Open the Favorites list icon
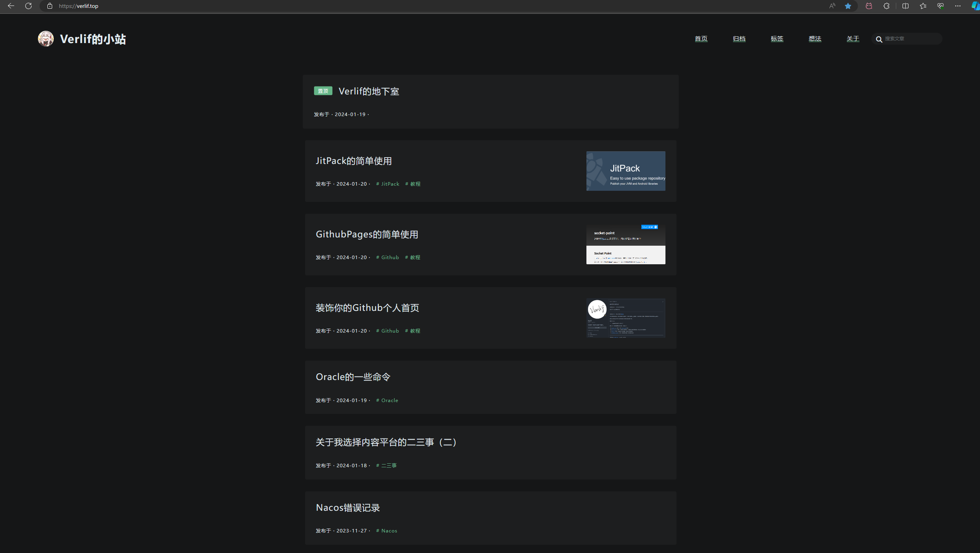Image resolution: width=980 pixels, height=553 pixels. [x=923, y=6]
